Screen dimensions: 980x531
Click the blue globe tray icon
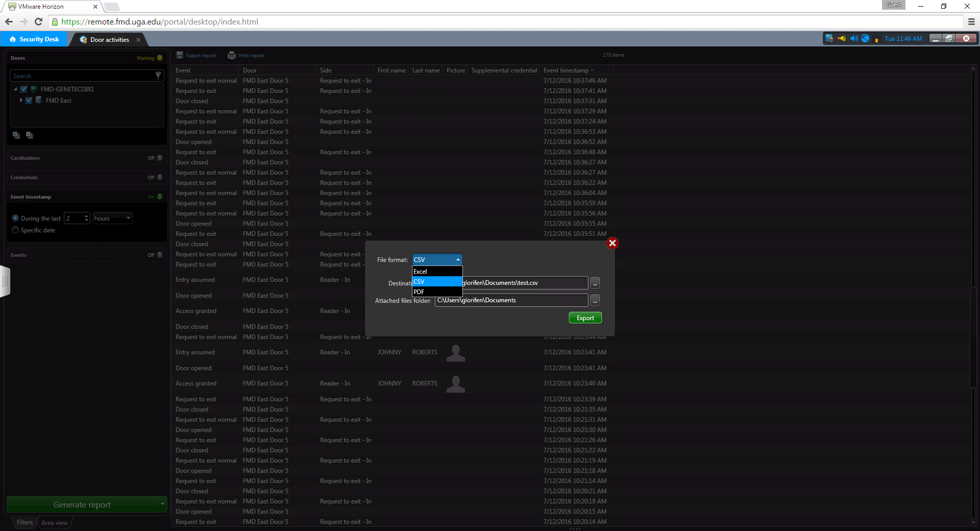click(x=865, y=39)
